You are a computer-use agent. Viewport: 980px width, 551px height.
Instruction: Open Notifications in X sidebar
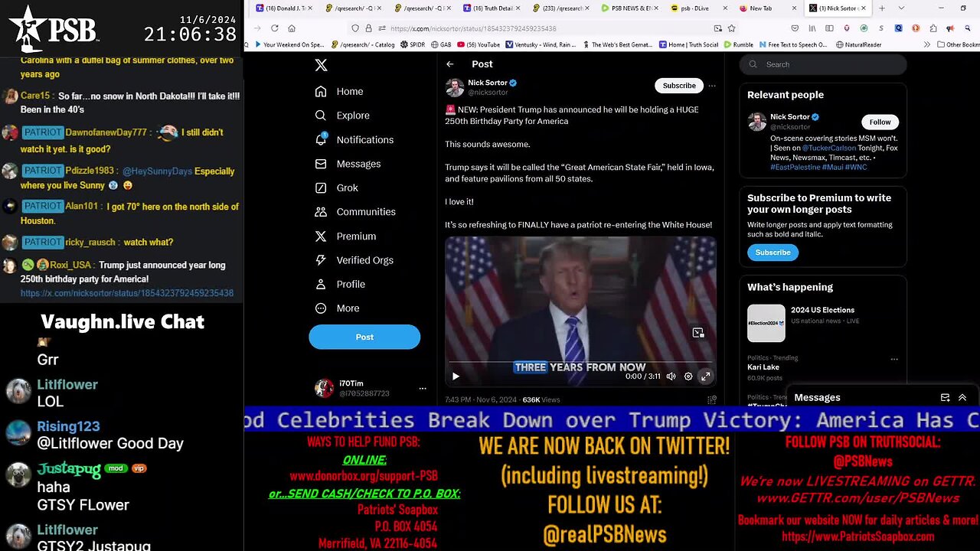click(354, 139)
